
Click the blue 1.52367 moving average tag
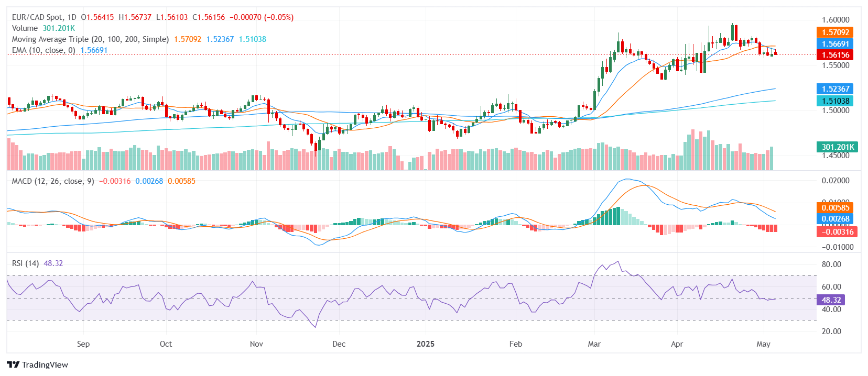click(x=835, y=89)
